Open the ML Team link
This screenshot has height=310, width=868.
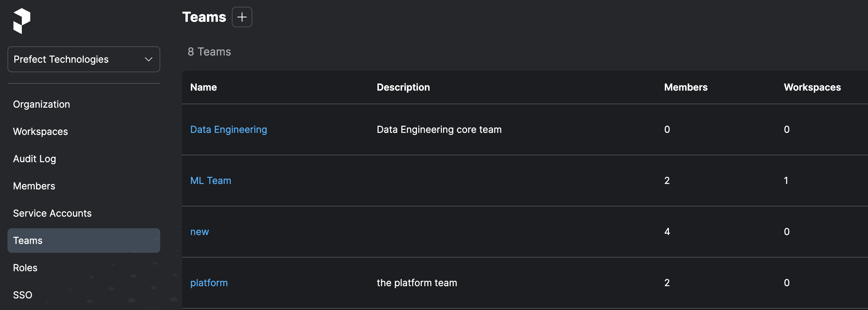(x=210, y=181)
